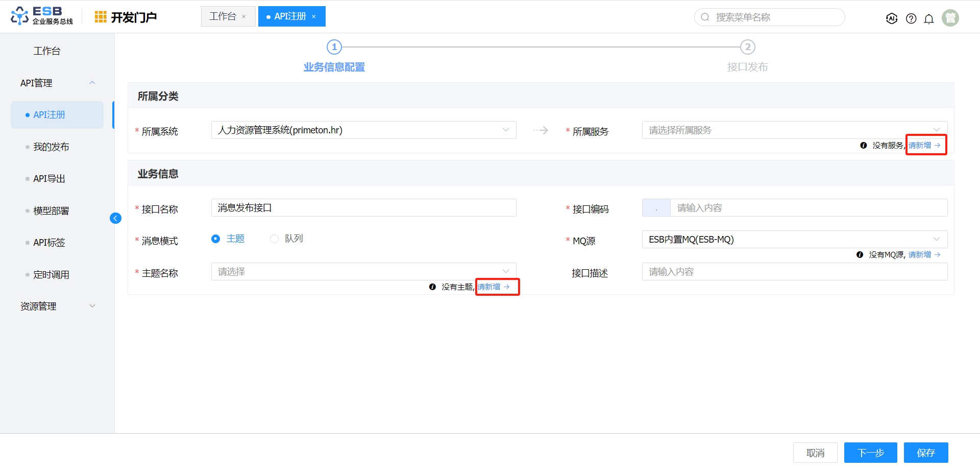Open 我的发布 in the sidebar

[x=51, y=147]
